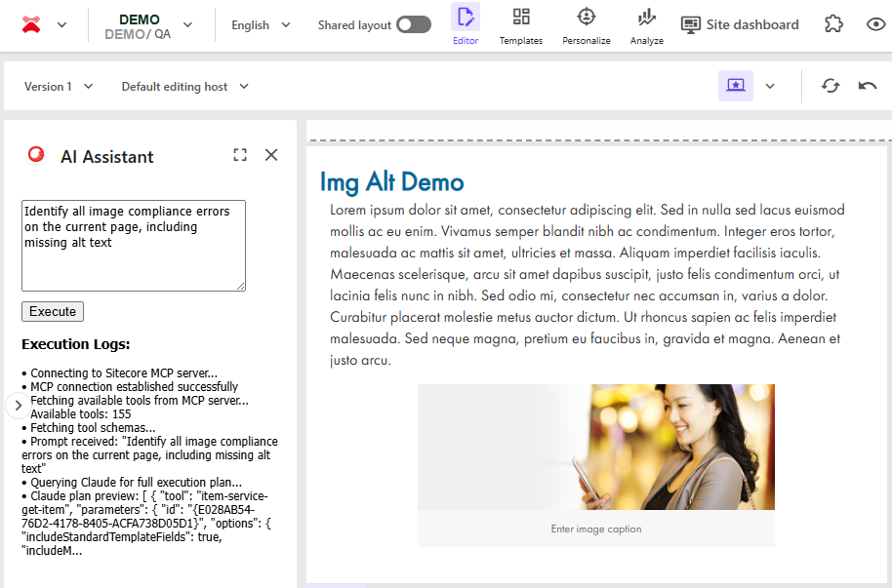Image resolution: width=892 pixels, height=588 pixels.
Task: Click the Execute button
Action: (53, 312)
